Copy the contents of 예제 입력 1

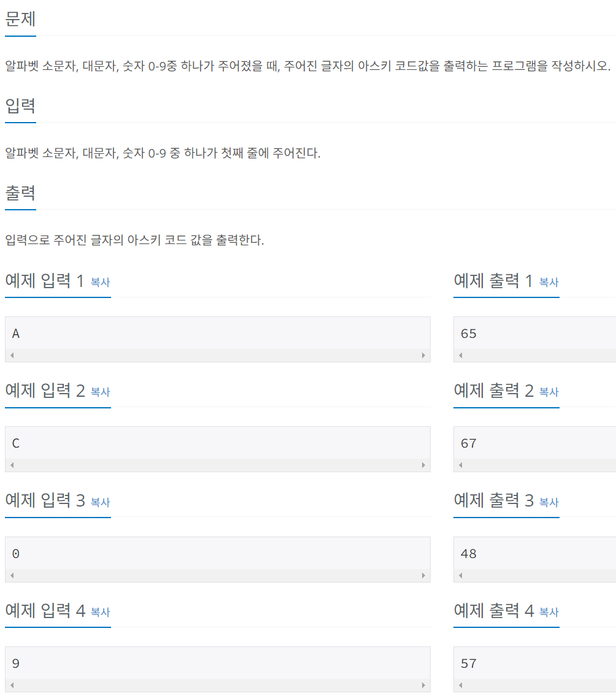(x=100, y=282)
